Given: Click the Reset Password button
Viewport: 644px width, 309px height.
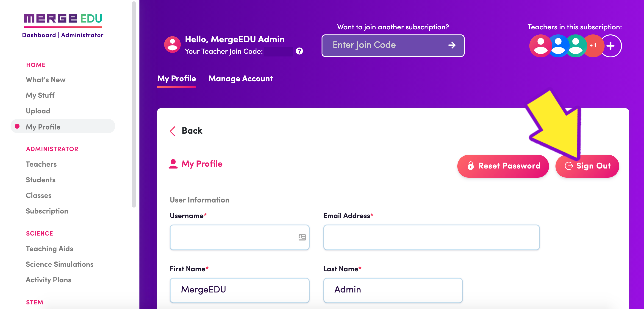Looking at the screenshot, I should 503,166.
